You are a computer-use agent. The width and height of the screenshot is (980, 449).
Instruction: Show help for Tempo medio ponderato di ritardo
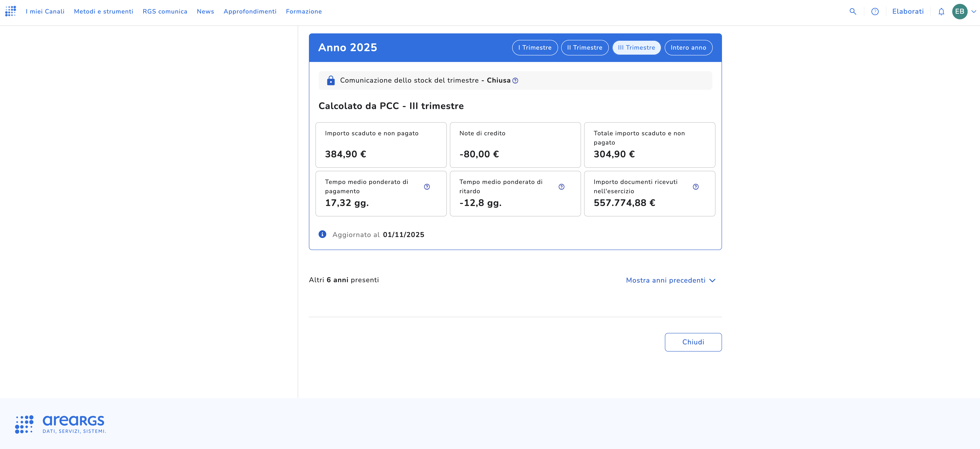(x=562, y=187)
